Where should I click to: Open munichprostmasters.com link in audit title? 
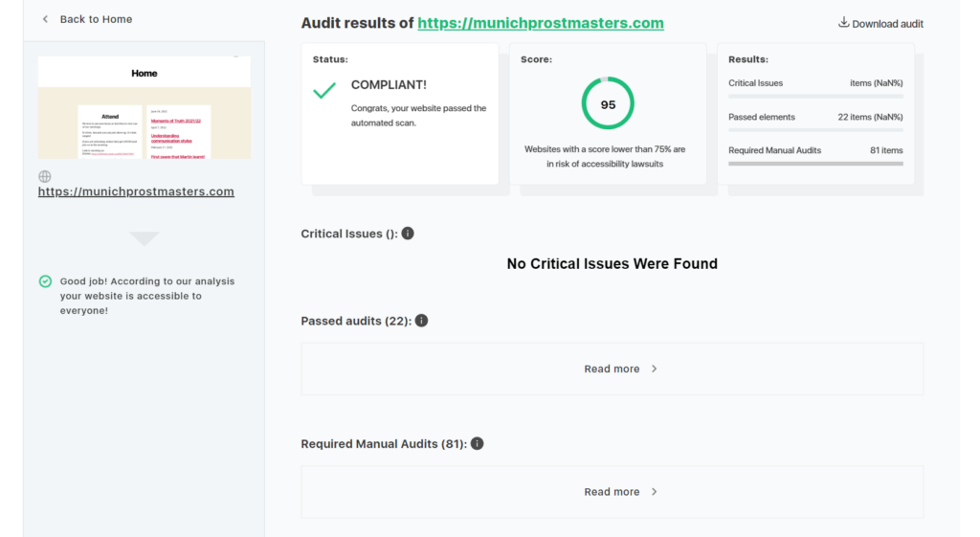pos(541,23)
